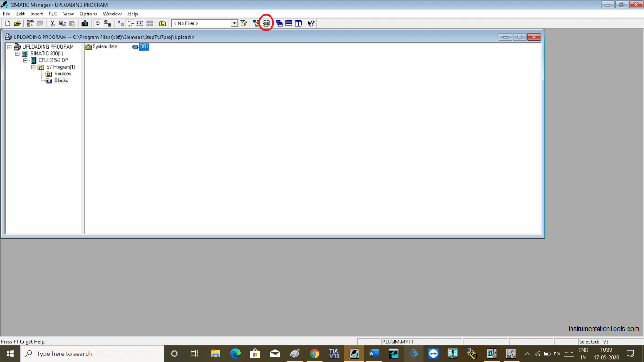Arrange windows vertically via toolbar
The image size is (644, 362).
tap(299, 23)
